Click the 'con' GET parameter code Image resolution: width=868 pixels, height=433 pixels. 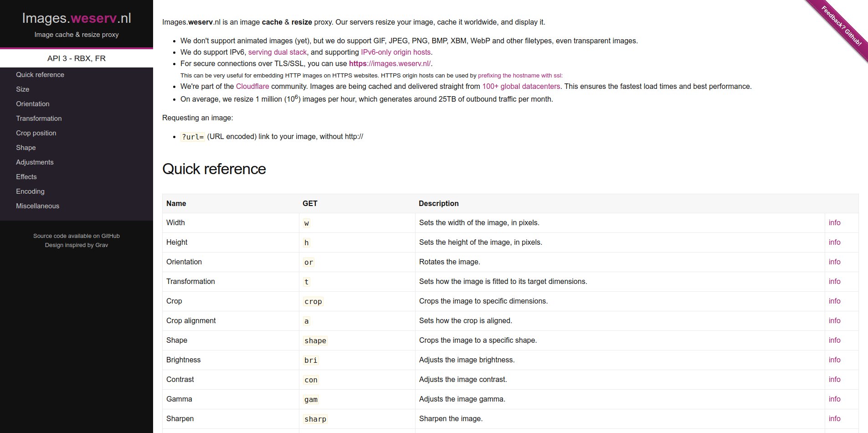pyautogui.click(x=311, y=380)
